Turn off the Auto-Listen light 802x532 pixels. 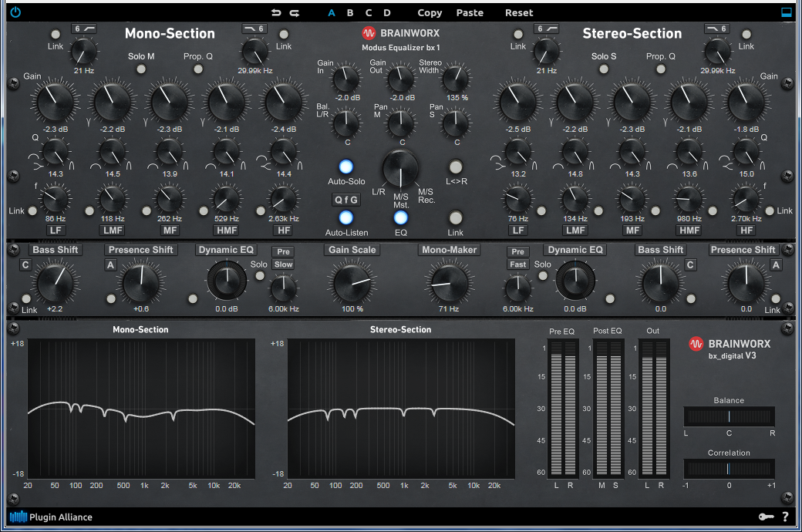pyautogui.click(x=346, y=218)
